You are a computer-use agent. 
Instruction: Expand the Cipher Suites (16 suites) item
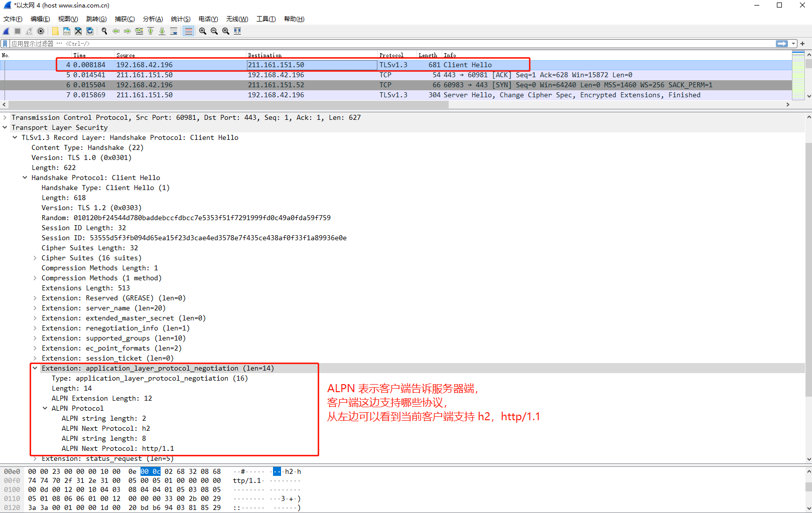(34, 258)
